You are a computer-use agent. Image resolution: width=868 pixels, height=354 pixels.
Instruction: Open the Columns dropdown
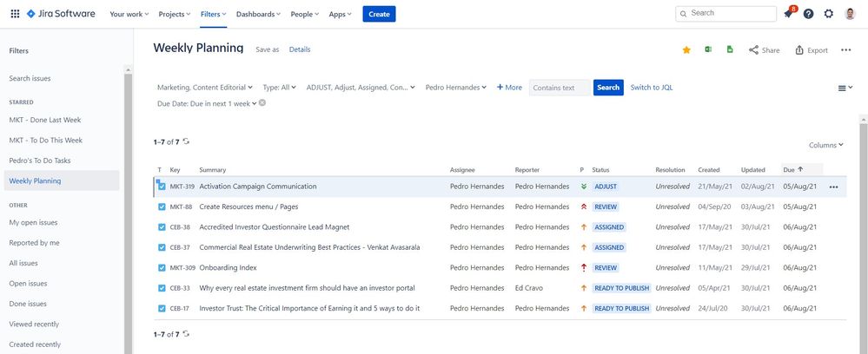point(826,146)
